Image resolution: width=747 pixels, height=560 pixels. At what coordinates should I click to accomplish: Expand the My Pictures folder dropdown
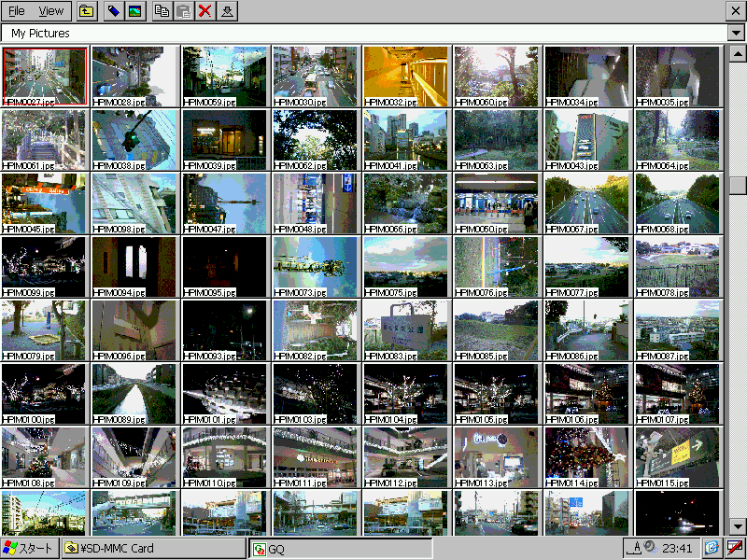(737, 34)
